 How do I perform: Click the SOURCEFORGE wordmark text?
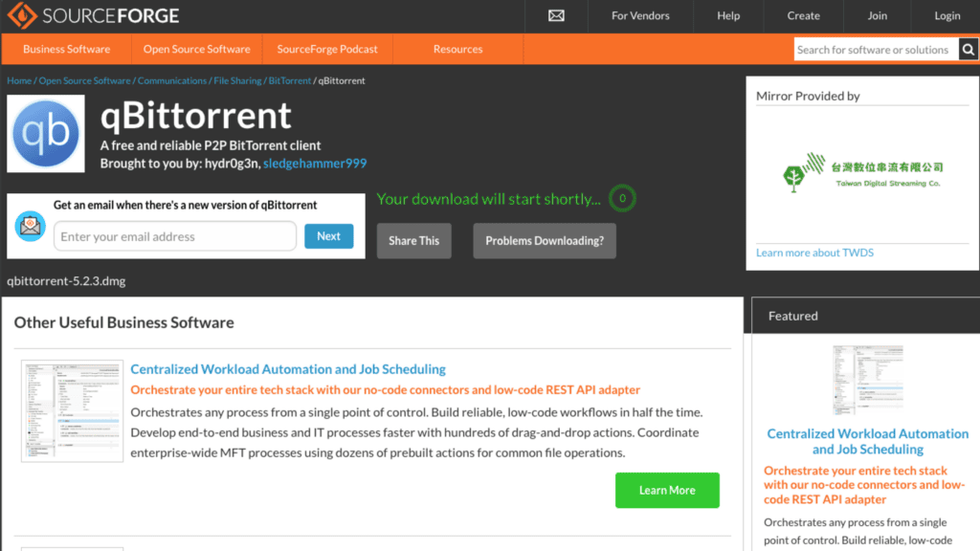pos(111,15)
